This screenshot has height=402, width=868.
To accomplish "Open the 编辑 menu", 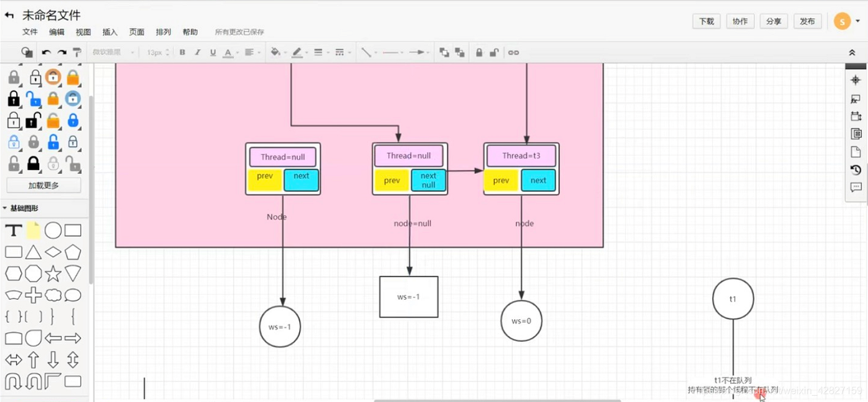I will (x=57, y=32).
